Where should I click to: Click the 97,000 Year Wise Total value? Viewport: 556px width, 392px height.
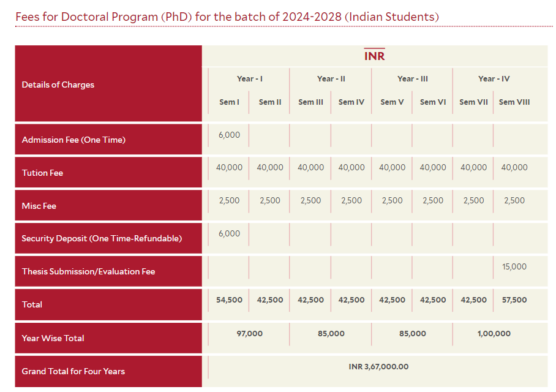249,334
